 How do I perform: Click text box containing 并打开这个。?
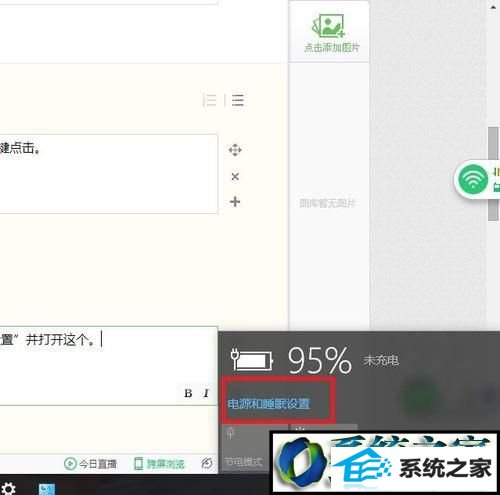(x=109, y=366)
